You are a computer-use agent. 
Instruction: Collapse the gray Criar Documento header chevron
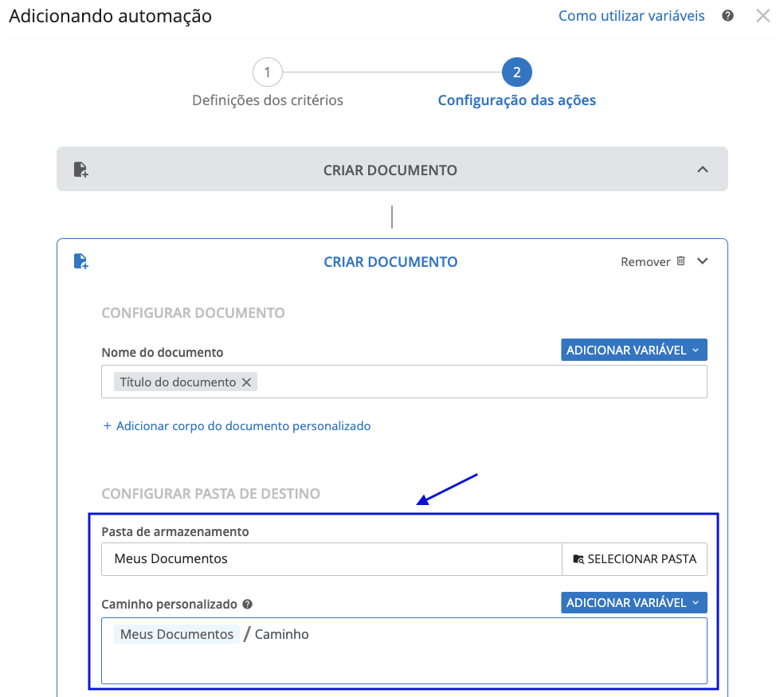pos(702,170)
